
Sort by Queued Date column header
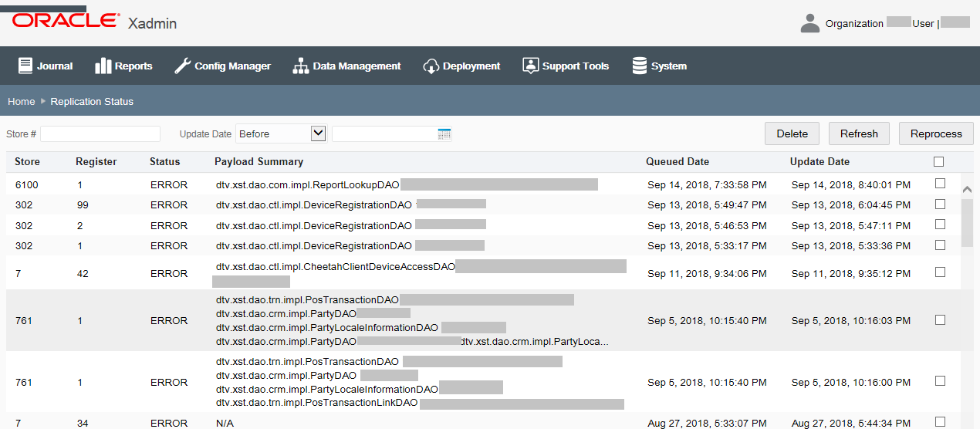point(678,162)
